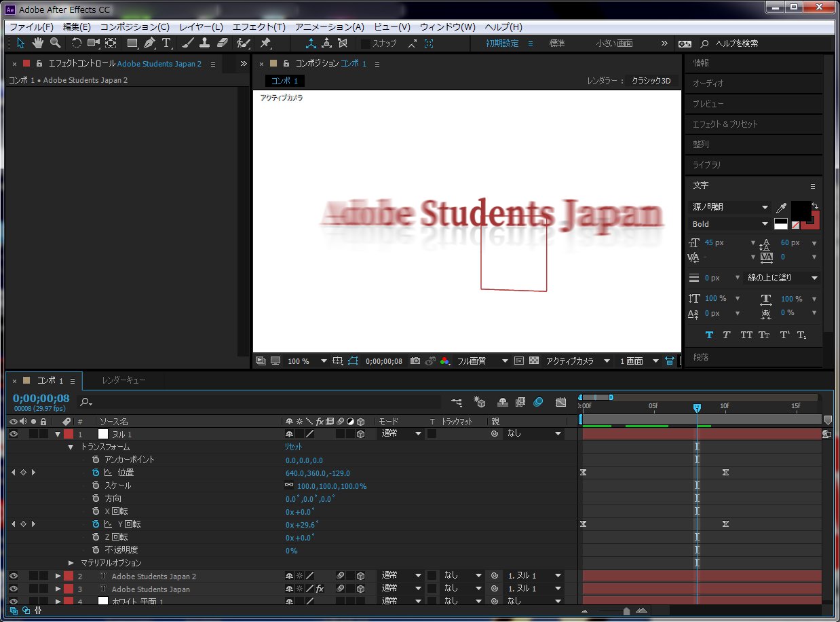The image size is (840, 622).
Task: Enable the Snap checkbox in toolbar
Action: coord(366,43)
